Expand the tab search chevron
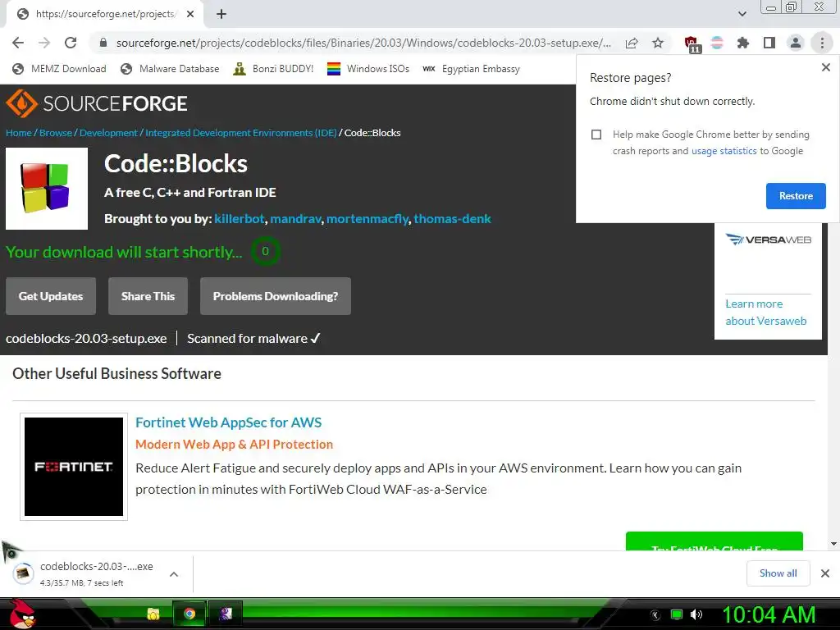 pos(742,14)
